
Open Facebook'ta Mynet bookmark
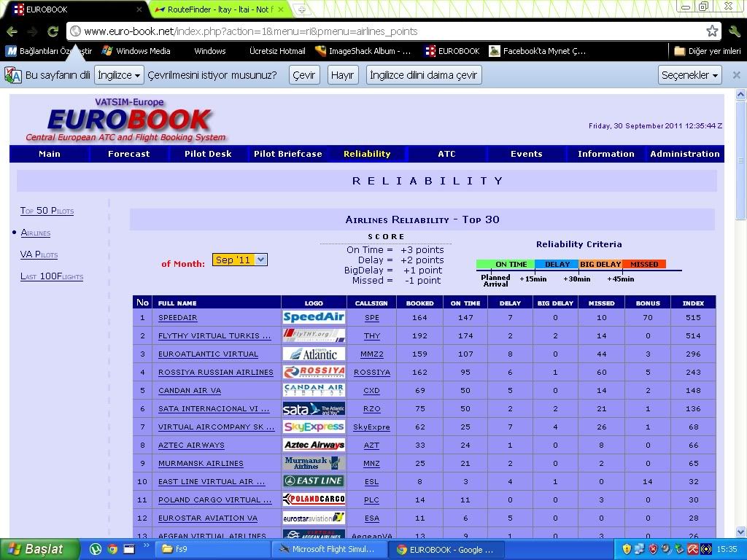click(538, 51)
